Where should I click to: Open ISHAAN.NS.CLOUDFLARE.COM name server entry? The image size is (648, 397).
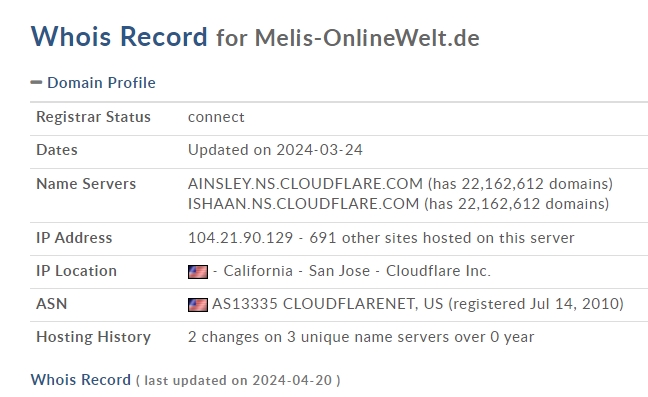tap(303, 204)
